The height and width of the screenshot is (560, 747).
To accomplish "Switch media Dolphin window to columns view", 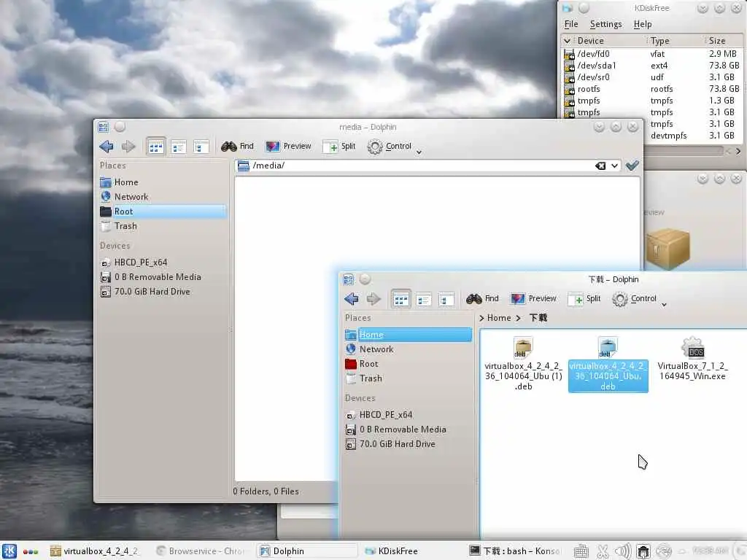I will (x=201, y=147).
